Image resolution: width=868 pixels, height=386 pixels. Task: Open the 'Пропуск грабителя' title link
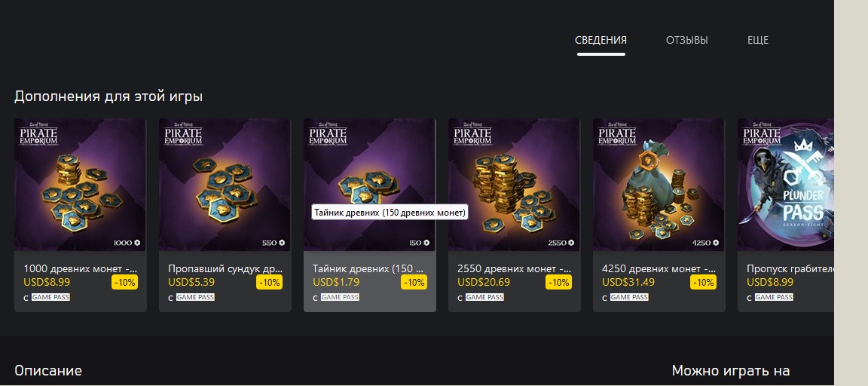coord(789,268)
